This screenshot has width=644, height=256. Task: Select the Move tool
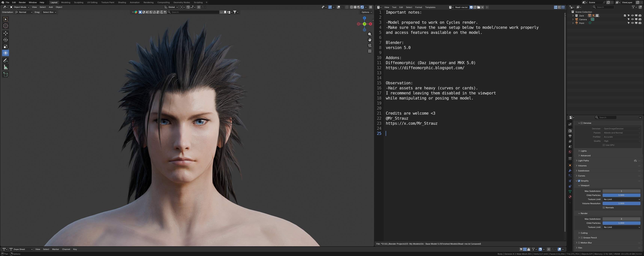tap(5, 33)
